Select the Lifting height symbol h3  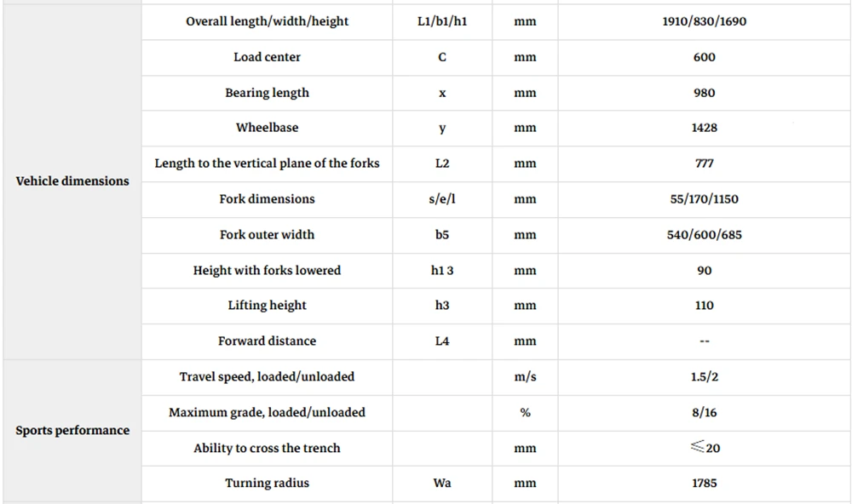tap(441, 306)
